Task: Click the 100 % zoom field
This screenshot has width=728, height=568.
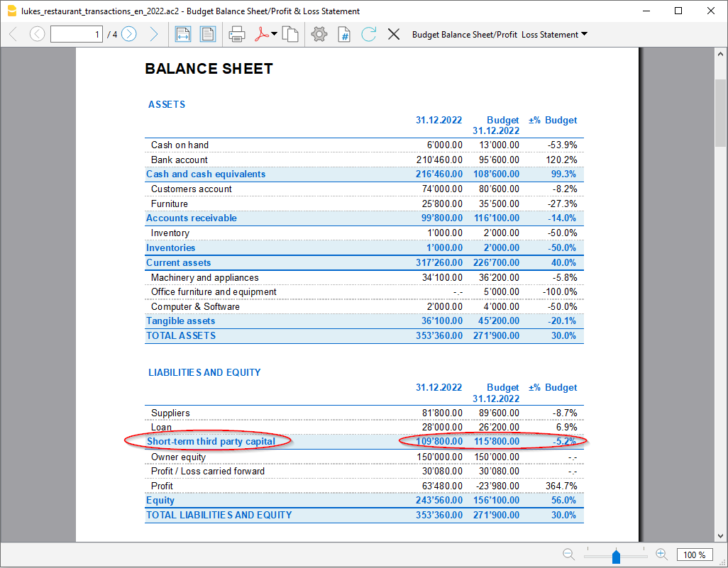Action: tap(694, 555)
